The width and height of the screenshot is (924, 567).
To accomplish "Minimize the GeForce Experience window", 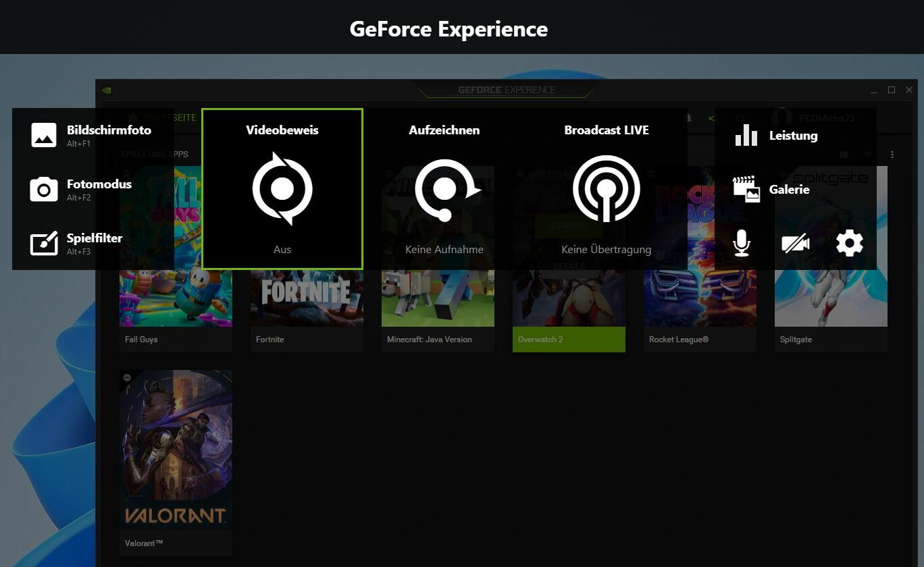I will [874, 90].
